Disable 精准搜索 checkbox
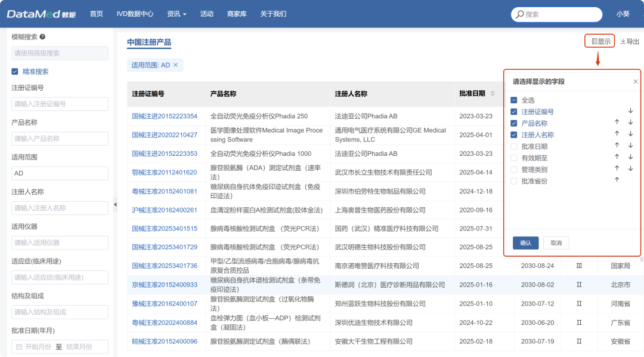The height and width of the screenshot is (357, 644). pyautogui.click(x=15, y=71)
